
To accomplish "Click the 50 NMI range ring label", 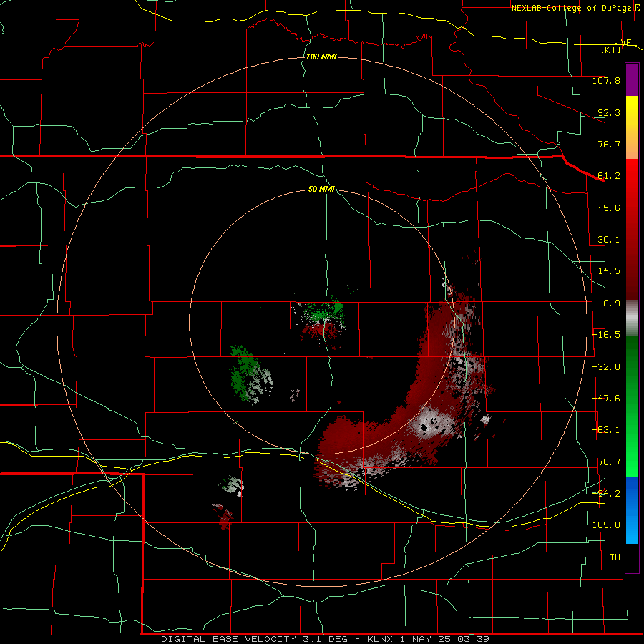I will pos(321,189).
